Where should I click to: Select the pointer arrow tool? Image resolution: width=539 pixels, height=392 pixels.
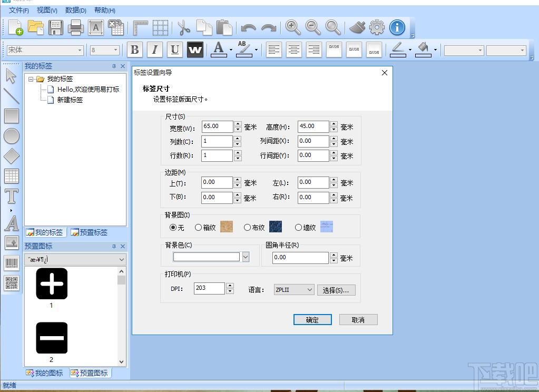12,76
